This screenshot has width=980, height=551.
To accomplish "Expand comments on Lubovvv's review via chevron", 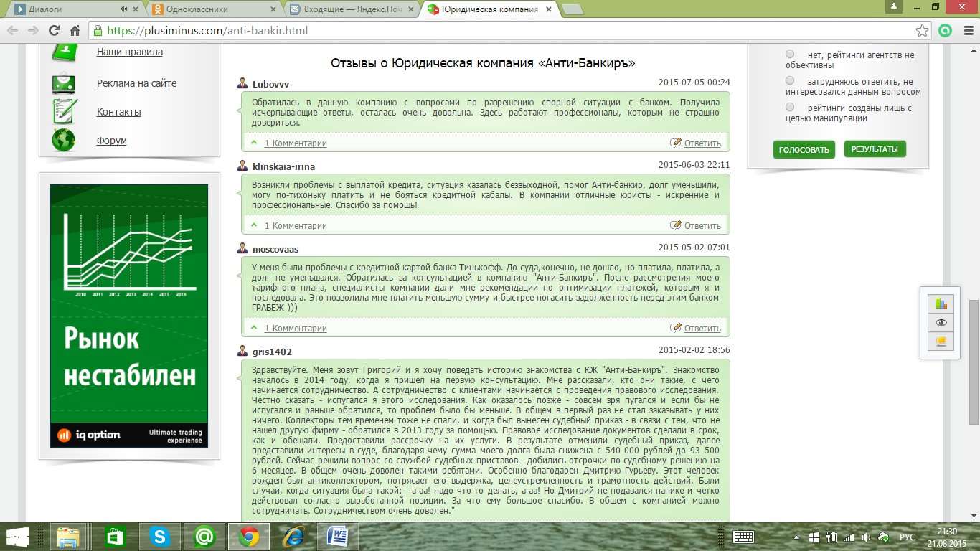I will pyautogui.click(x=254, y=142).
